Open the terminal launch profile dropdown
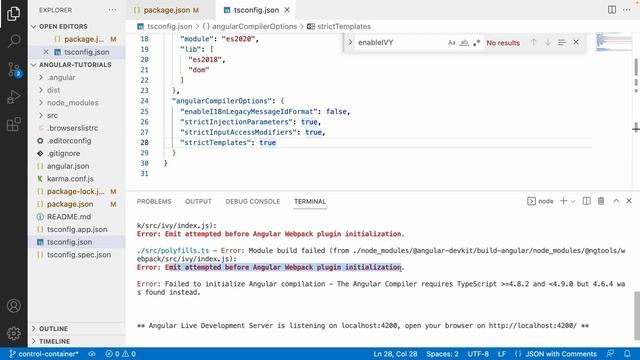 click(573, 201)
